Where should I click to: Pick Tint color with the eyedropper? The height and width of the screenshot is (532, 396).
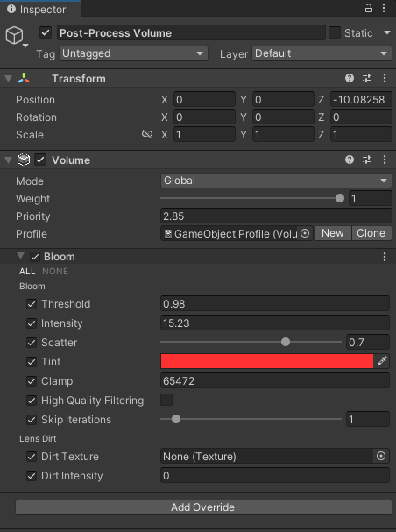[x=382, y=361]
